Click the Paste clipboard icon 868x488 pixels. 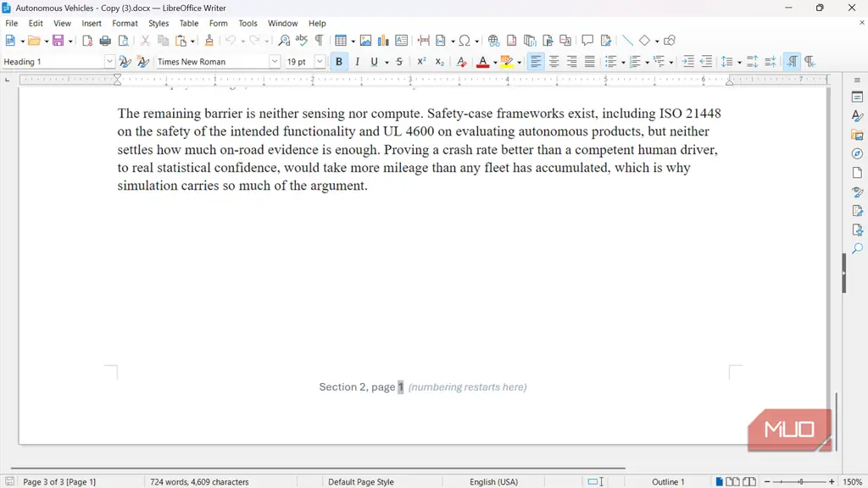[x=181, y=41]
